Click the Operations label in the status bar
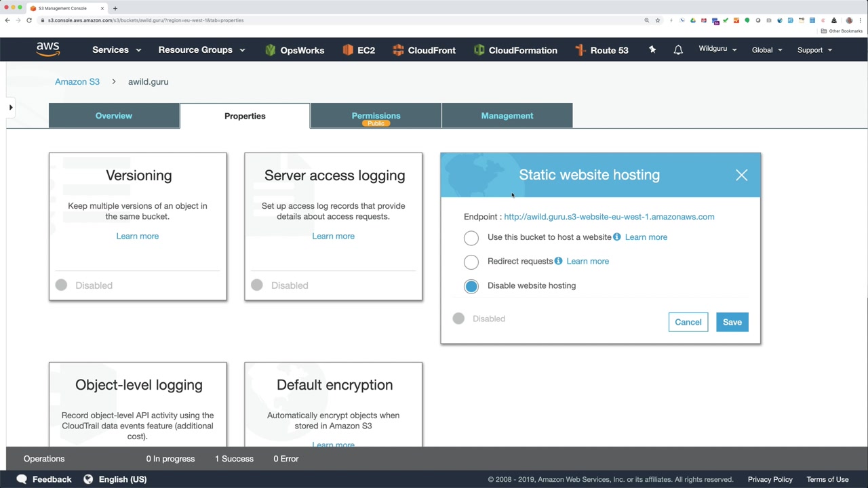The image size is (868, 488). tap(44, 459)
